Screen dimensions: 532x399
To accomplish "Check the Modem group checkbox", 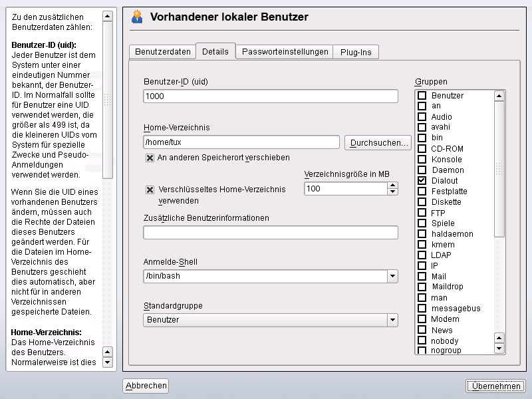I will (422, 319).
